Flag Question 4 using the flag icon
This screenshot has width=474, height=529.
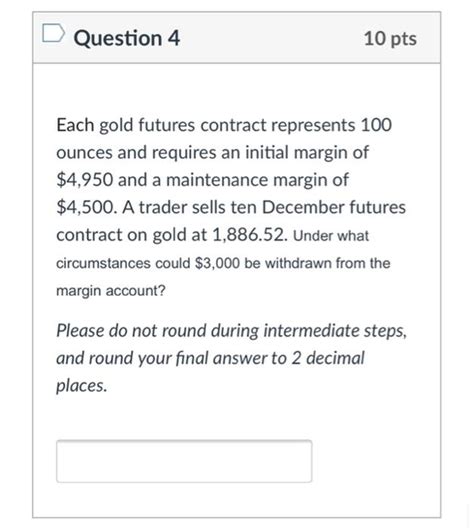coord(53,33)
